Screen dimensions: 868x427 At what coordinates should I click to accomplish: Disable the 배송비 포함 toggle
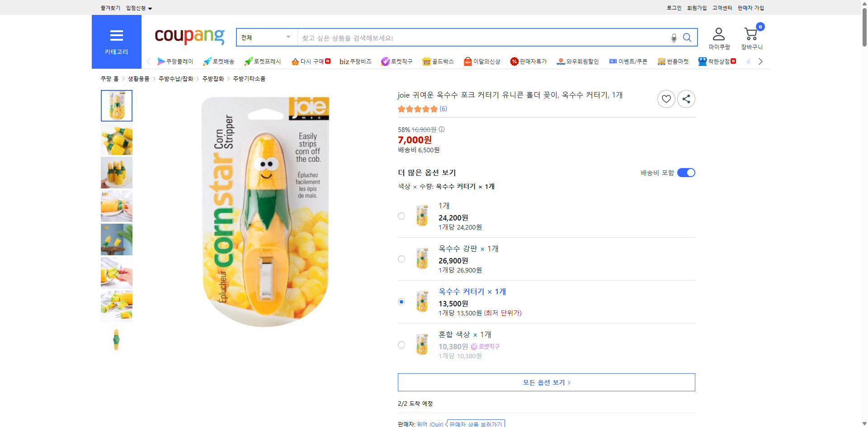(x=686, y=172)
